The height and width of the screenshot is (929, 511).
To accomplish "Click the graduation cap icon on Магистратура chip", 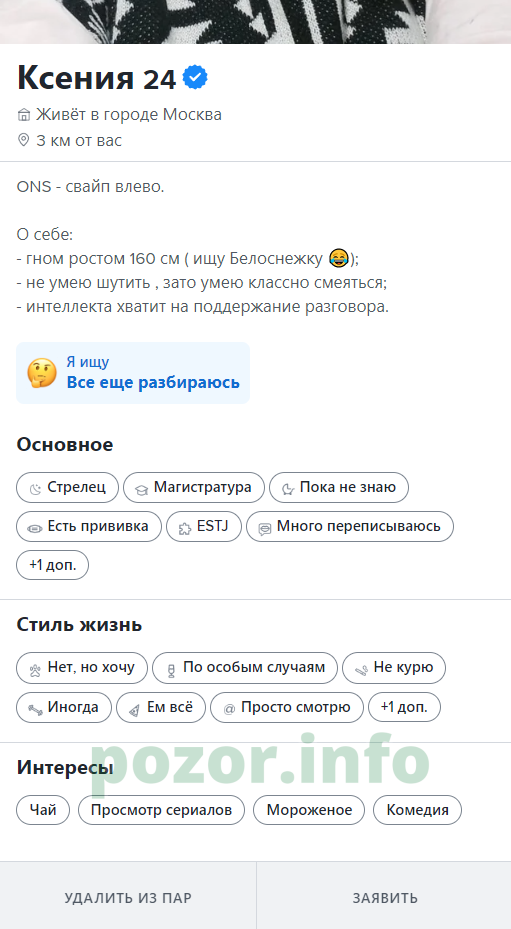I will point(141,489).
